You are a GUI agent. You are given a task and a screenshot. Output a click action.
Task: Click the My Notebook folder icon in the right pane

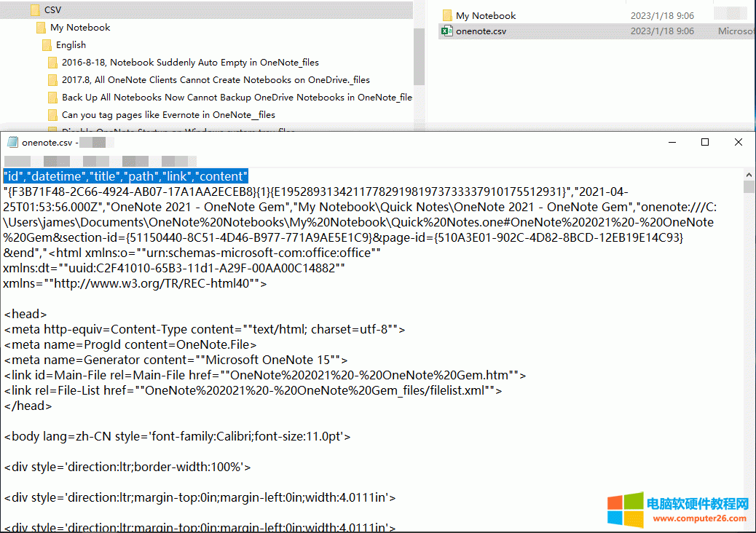[446, 14]
